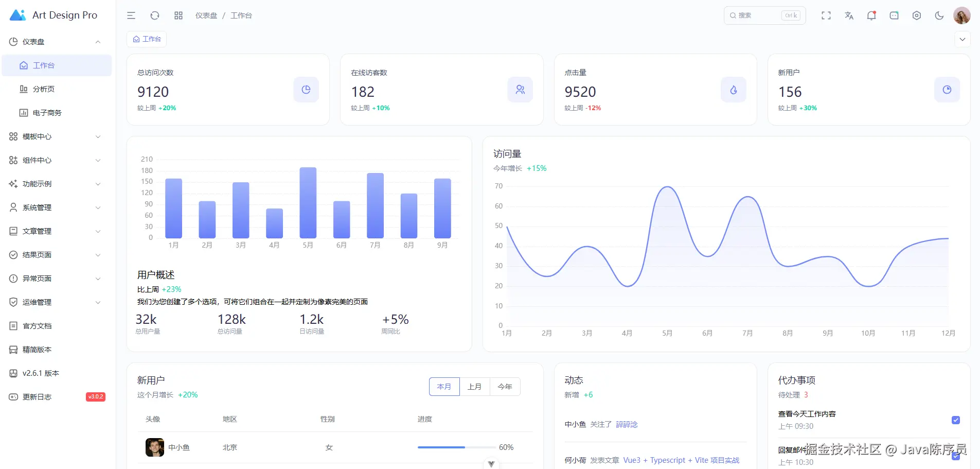Viewport: 980px width, 469px height.
Task: Open notifications bell icon
Action: pos(871,15)
